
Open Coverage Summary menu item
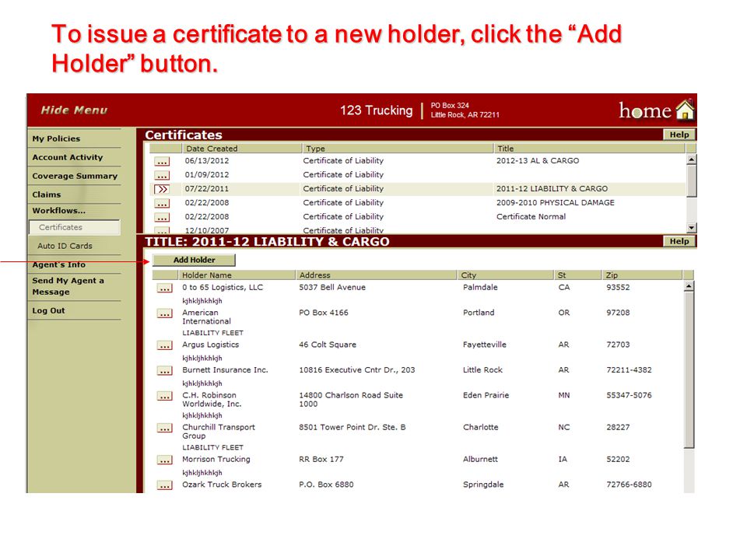75,176
